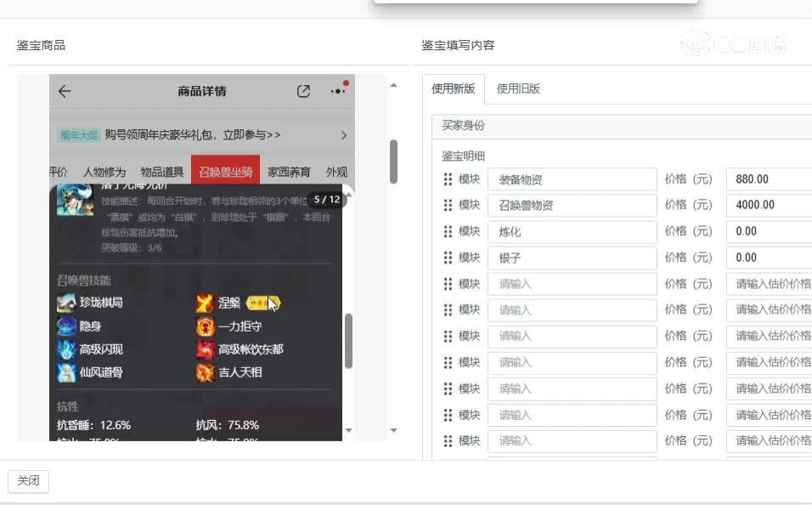Open the 外观 tab
812x505 pixels.
tap(336, 172)
